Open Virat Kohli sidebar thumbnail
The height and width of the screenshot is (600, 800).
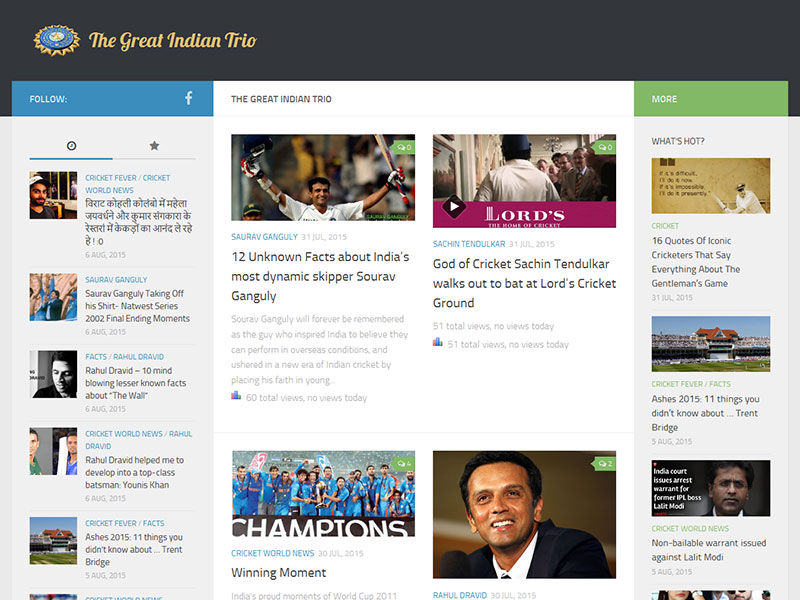(x=53, y=195)
